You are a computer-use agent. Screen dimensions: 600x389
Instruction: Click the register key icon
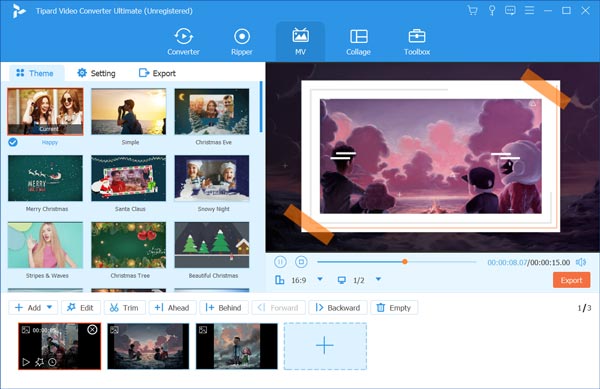(x=492, y=10)
